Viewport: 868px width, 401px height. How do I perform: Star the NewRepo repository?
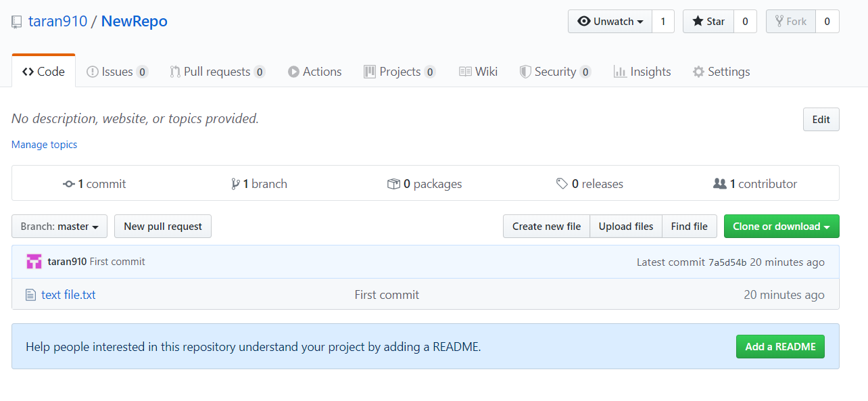(708, 22)
